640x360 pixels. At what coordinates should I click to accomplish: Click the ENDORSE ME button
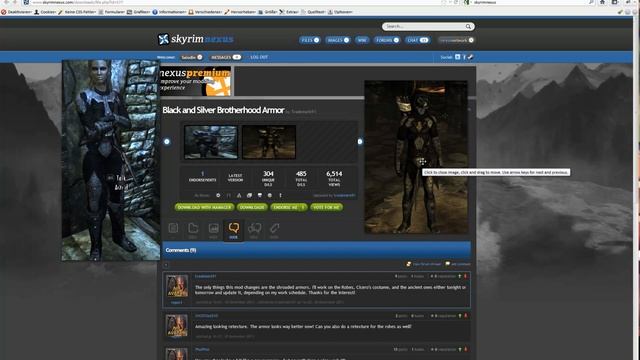click(x=289, y=207)
